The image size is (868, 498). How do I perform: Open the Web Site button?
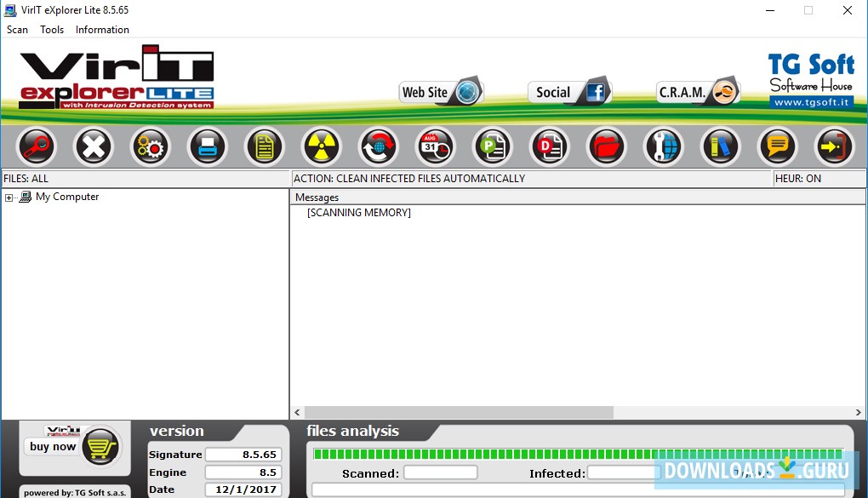click(441, 91)
